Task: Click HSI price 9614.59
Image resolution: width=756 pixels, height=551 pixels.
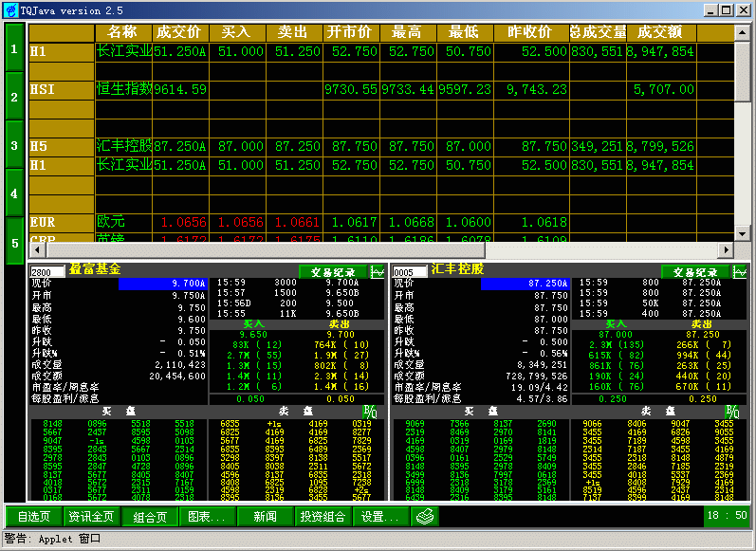Action: coord(180,90)
